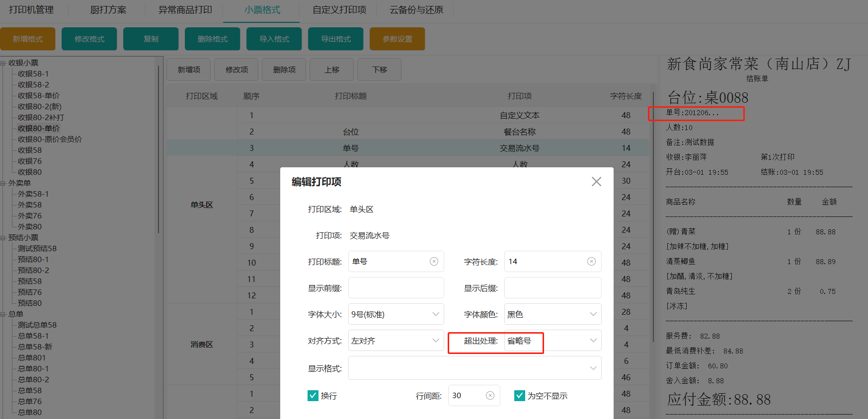Clear the 字符长度 field with its X icon
Image resolution: width=868 pixels, height=419 pixels.
[x=591, y=262]
